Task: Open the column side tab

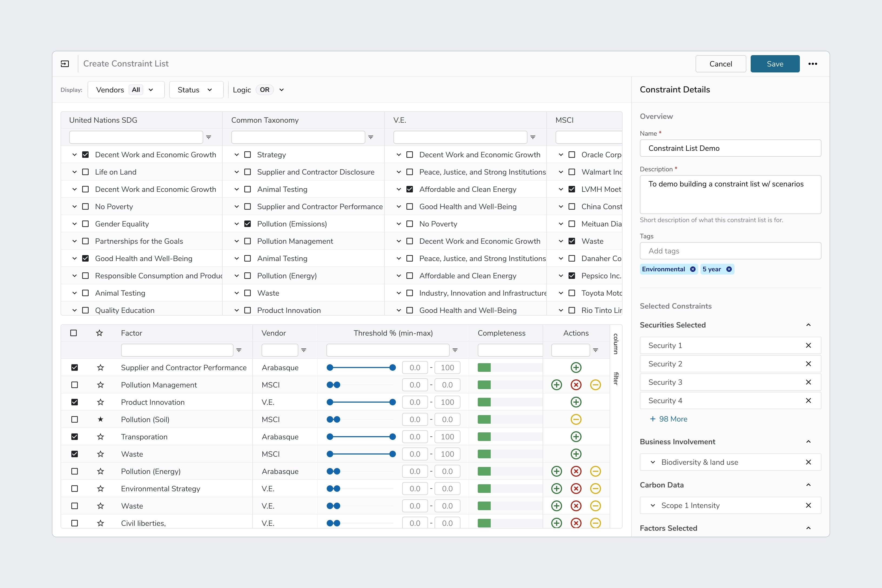Action: [x=616, y=343]
